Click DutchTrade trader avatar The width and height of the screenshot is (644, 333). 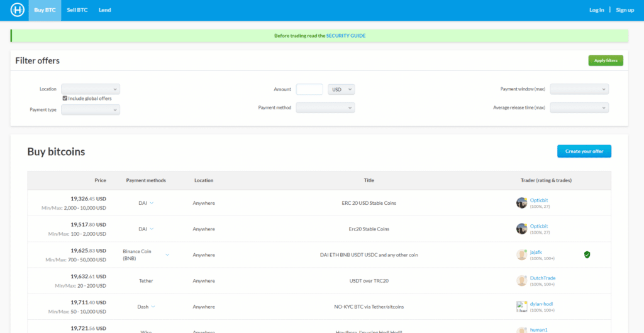click(521, 280)
